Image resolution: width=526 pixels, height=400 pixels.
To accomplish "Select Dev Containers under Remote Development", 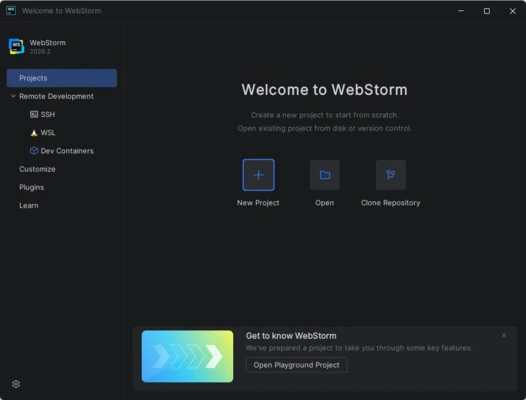I will (67, 151).
